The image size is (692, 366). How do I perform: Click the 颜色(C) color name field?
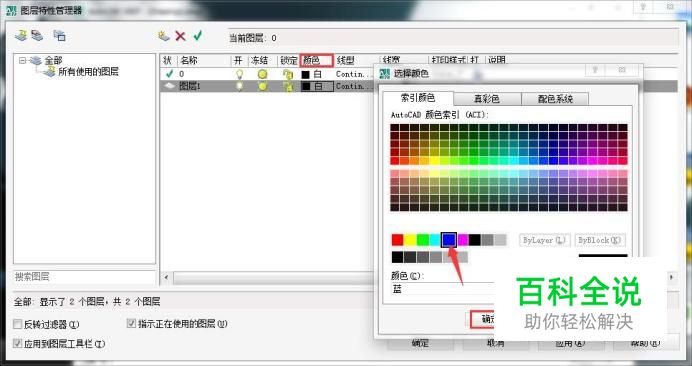click(442, 290)
